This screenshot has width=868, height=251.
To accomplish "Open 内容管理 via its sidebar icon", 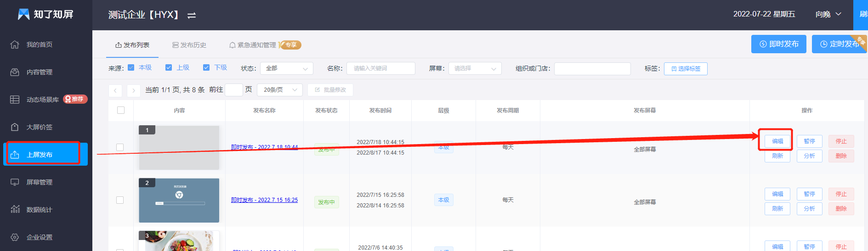I will point(15,72).
